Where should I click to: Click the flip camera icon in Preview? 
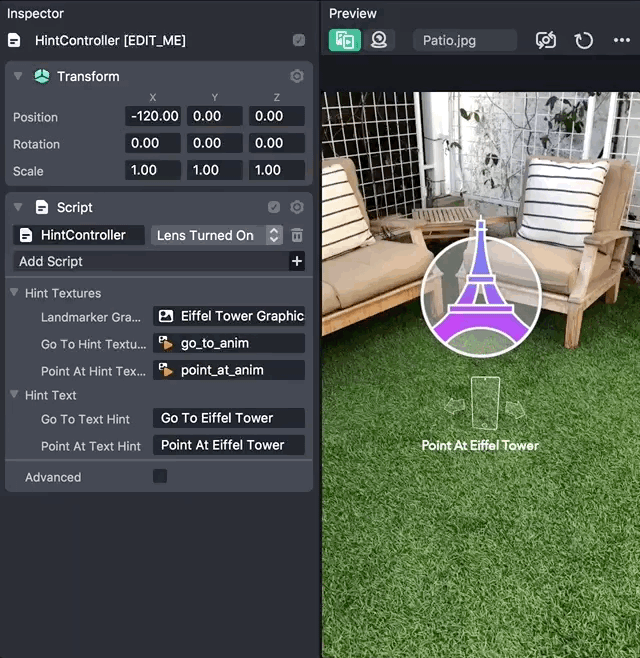[546, 40]
